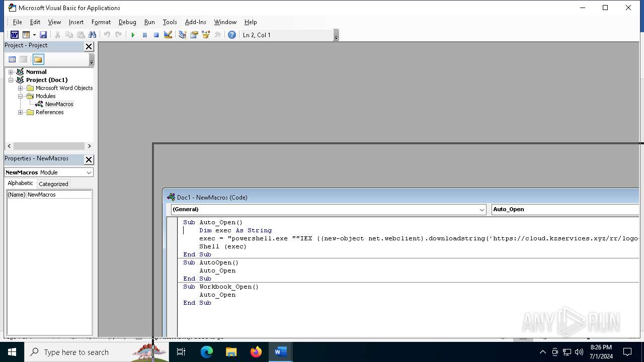Viewport: 644px width, 362px height.
Task: Toggle Folders view in Project panel
Action: (x=38, y=59)
